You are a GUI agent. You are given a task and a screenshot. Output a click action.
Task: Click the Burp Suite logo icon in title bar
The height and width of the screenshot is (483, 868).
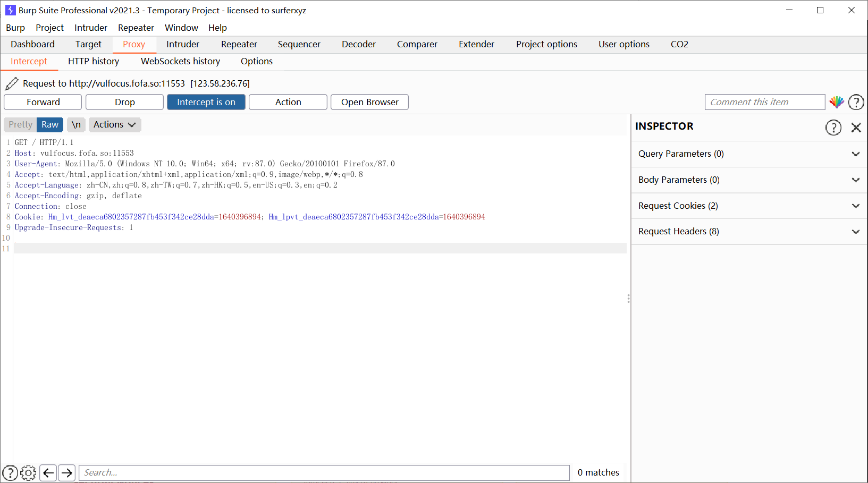(x=10, y=10)
